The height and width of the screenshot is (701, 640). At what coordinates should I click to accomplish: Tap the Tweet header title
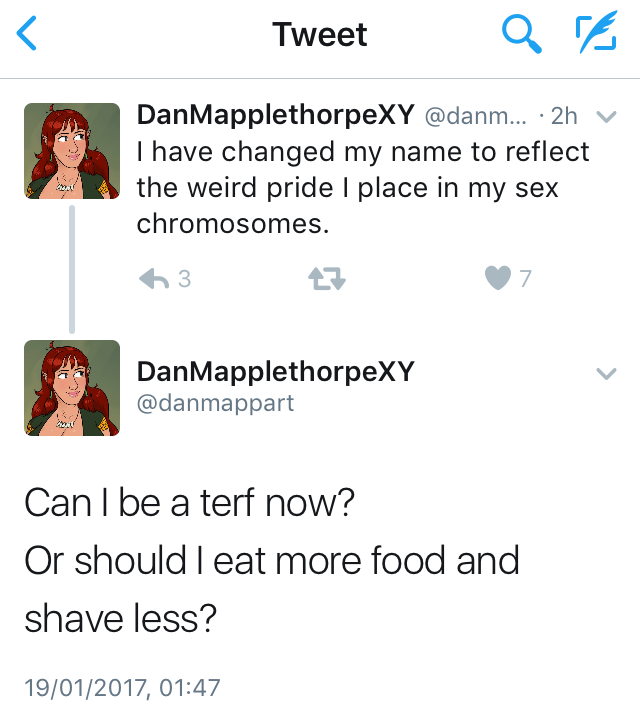tap(320, 36)
